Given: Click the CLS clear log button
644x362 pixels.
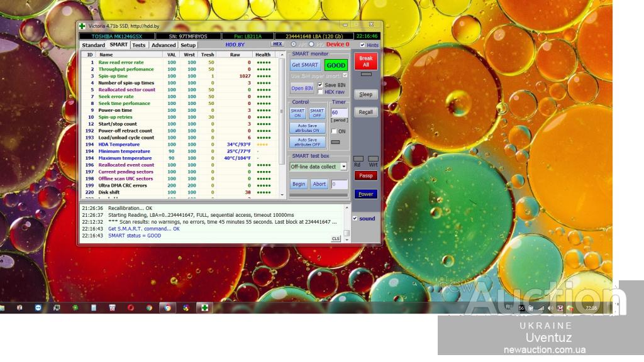Looking at the screenshot, I should click(x=336, y=238).
